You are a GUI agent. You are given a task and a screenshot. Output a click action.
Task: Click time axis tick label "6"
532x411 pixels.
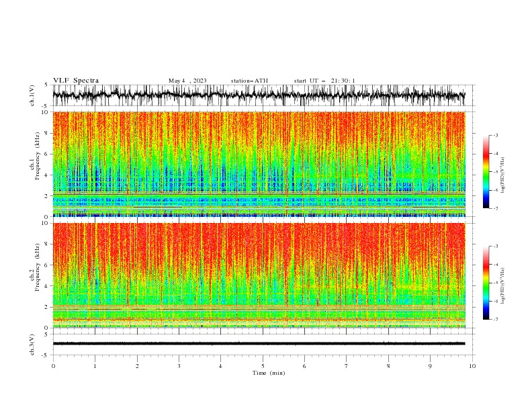click(304, 366)
